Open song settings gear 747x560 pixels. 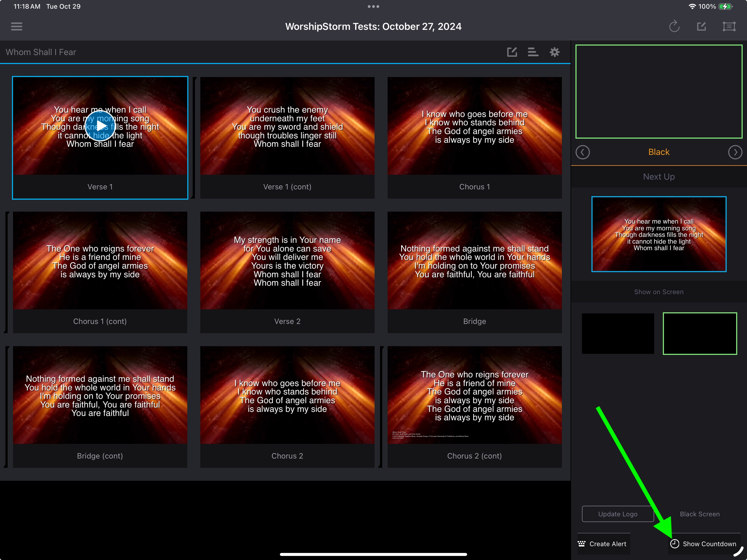coord(555,52)
